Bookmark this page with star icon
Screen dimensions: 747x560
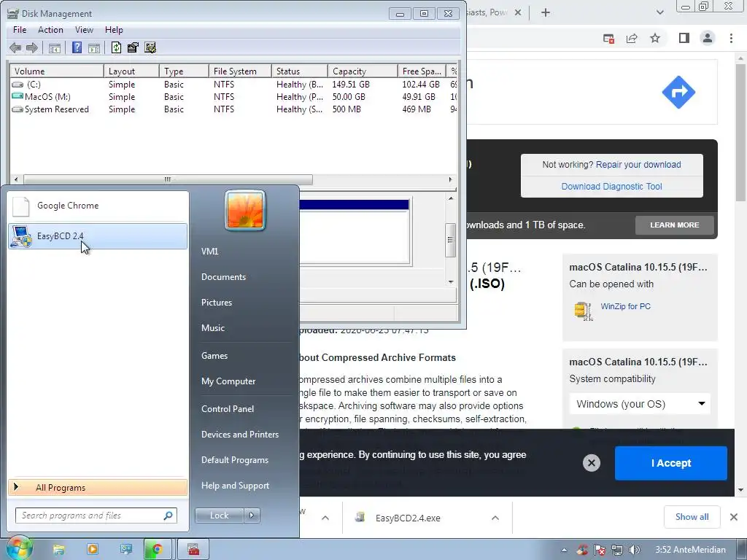(655, 38)
